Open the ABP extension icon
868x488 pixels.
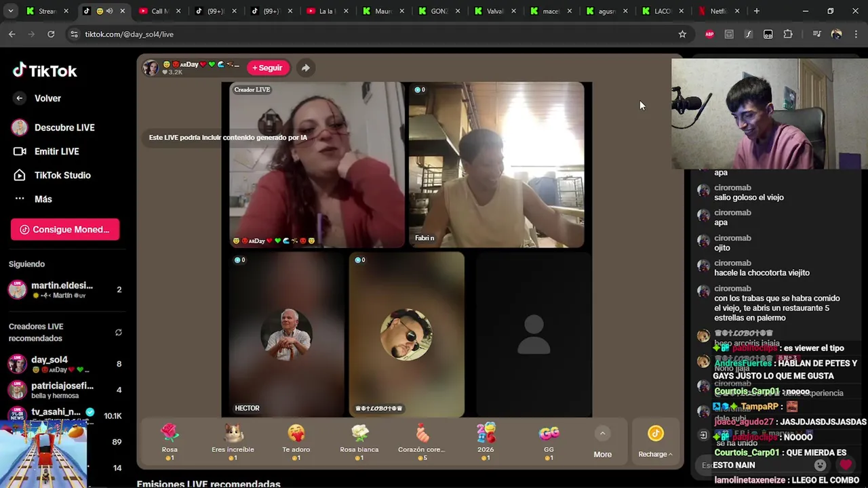(x=709, y=34)
